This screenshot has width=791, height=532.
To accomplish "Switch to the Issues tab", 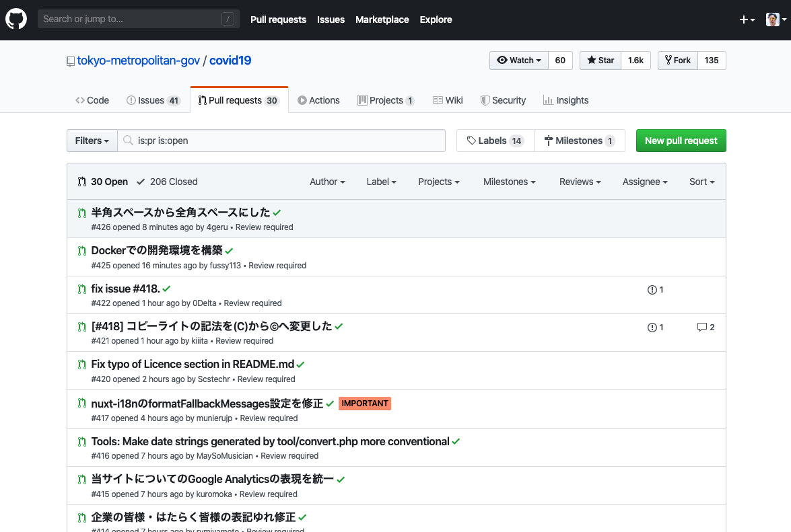I will point(153,100).
